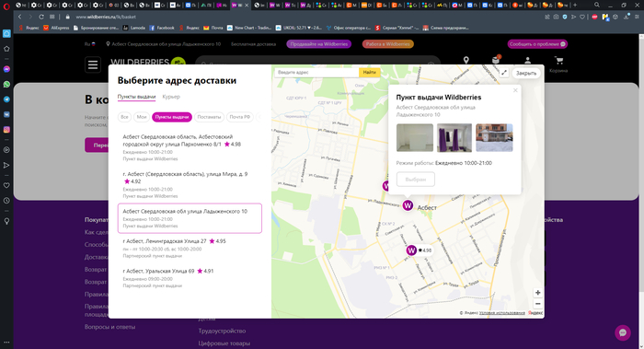Open Цифровые товары footer link
Viewport: 644px width, 349px height.
point(224,343)
